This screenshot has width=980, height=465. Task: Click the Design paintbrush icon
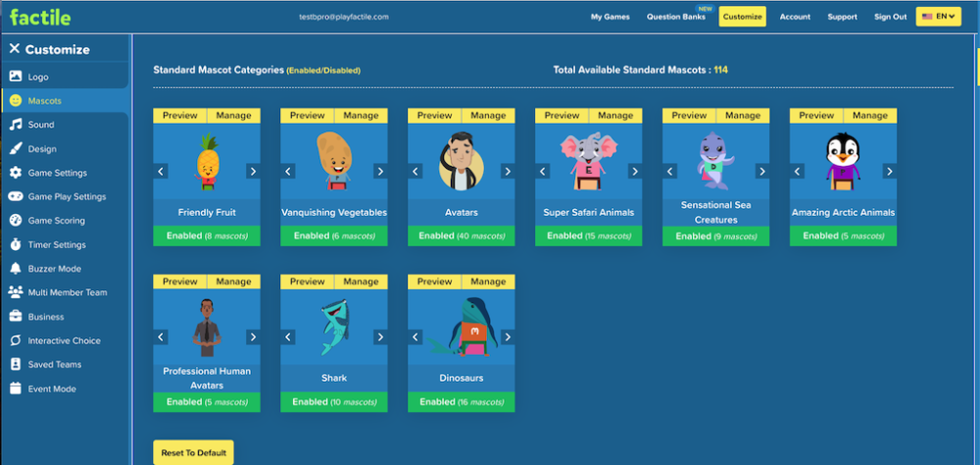coord(16,149)
